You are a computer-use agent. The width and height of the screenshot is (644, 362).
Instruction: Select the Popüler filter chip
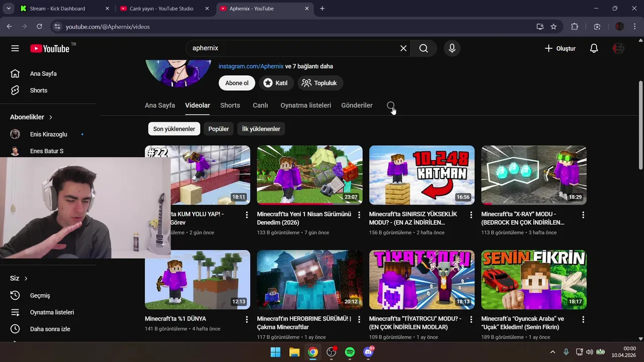click(218, 129)
